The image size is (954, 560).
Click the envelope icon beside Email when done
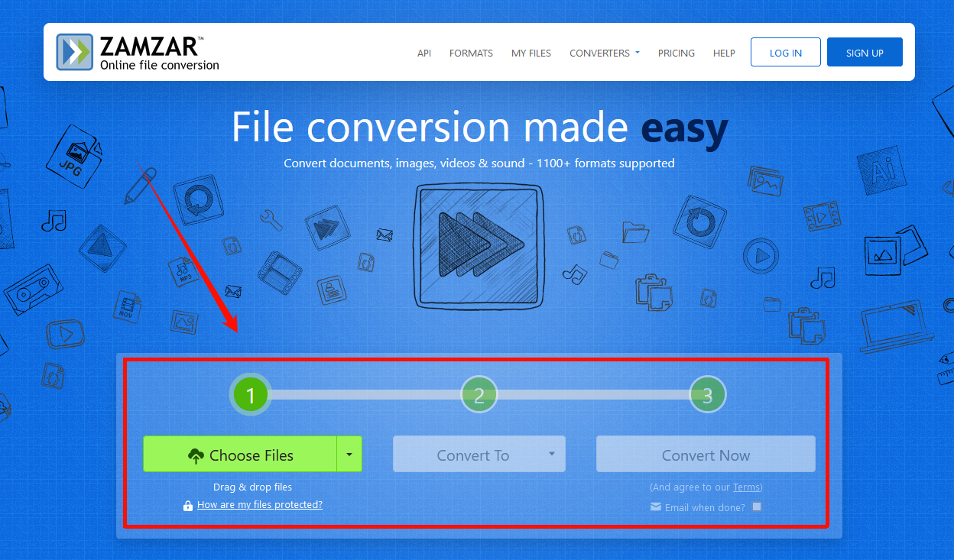[656, 507]
